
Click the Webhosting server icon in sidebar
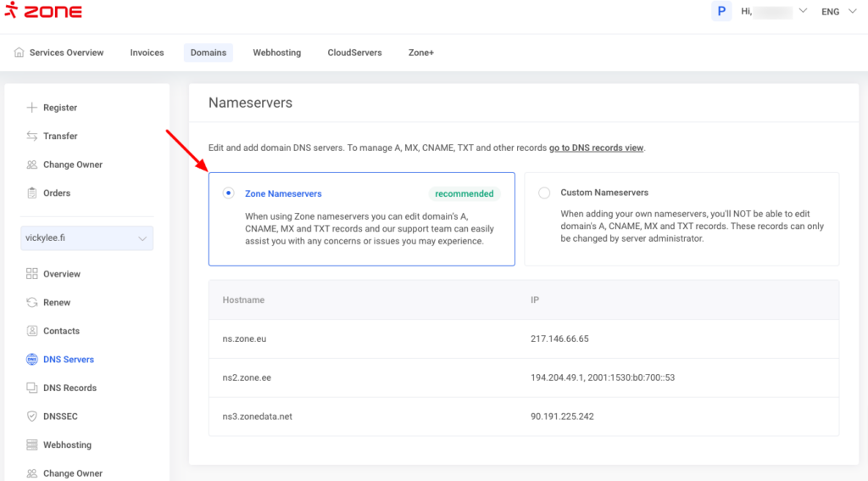pos(32,445)
